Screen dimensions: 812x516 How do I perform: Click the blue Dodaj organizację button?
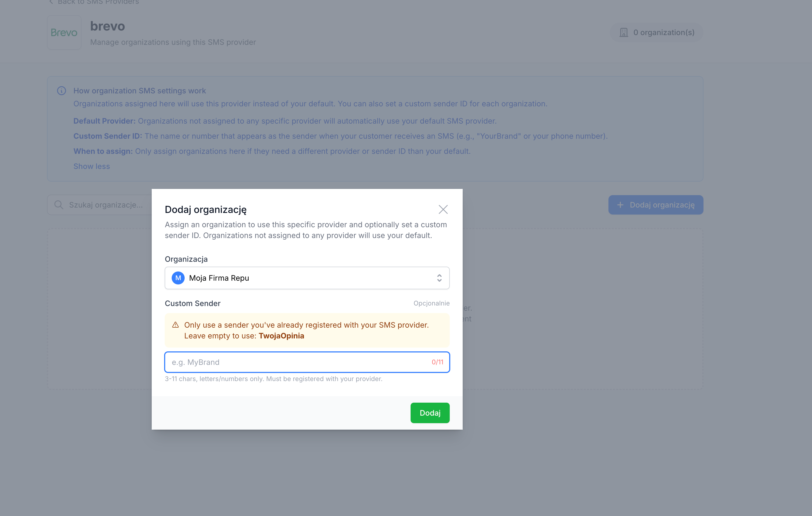[x=655, y=205]
